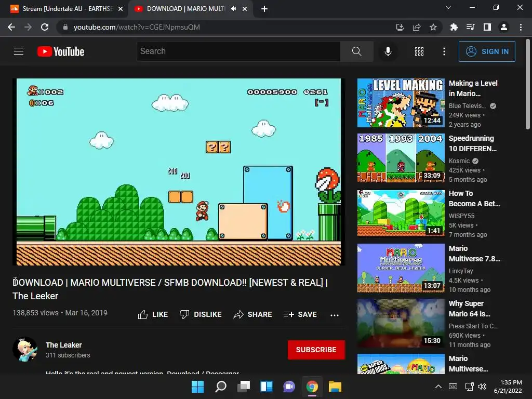Go back in browser history
The height and width of the screenshot is (399, 532).
[11, 27]
